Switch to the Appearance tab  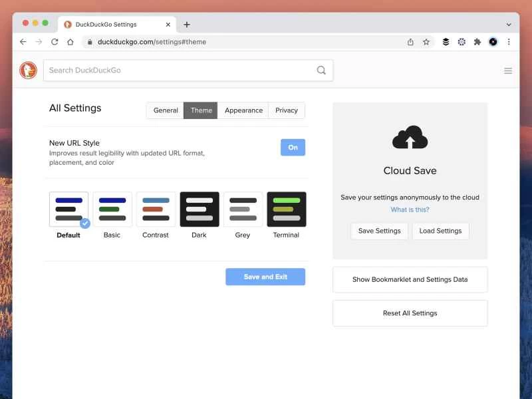click(243, 110)
